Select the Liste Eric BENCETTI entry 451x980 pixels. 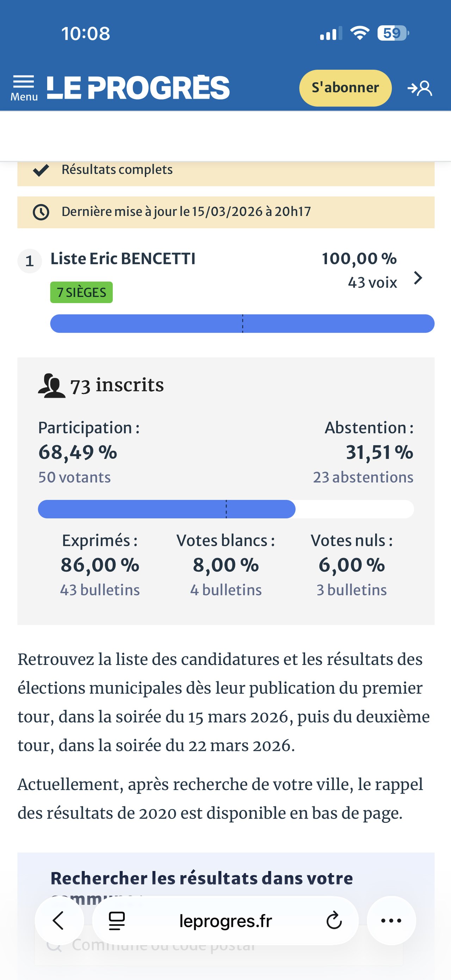click(123, 259)
